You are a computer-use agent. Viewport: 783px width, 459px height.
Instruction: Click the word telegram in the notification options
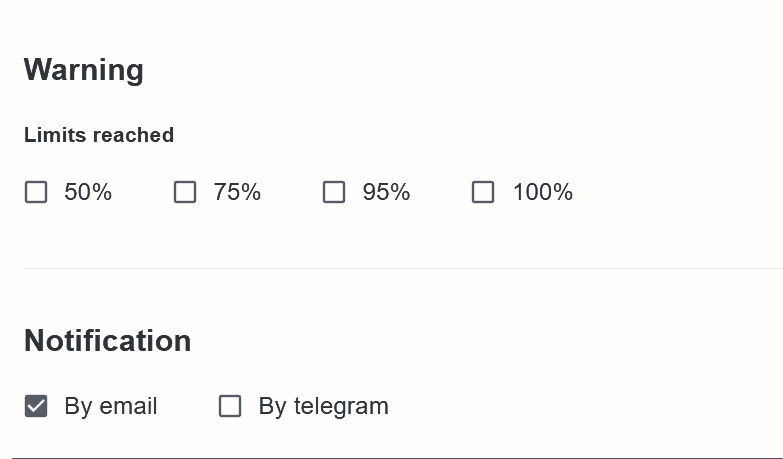[341, 407]
